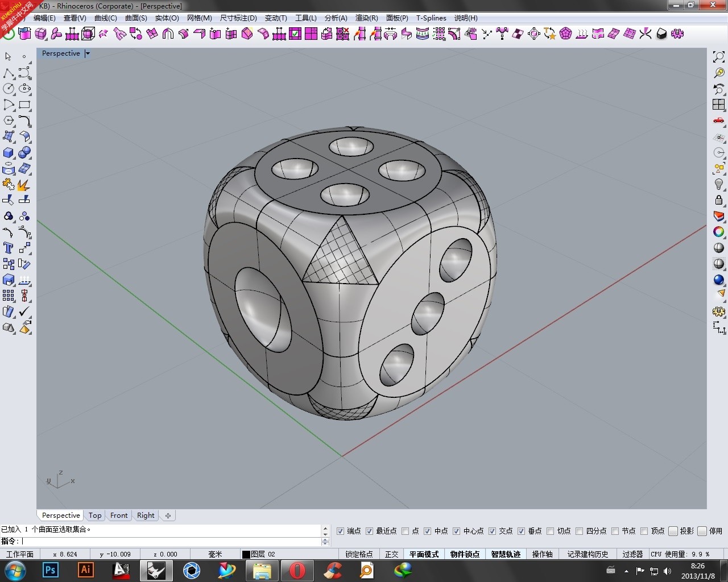Toggle 物件锁点 in status bar

click(x=465, y=554)
